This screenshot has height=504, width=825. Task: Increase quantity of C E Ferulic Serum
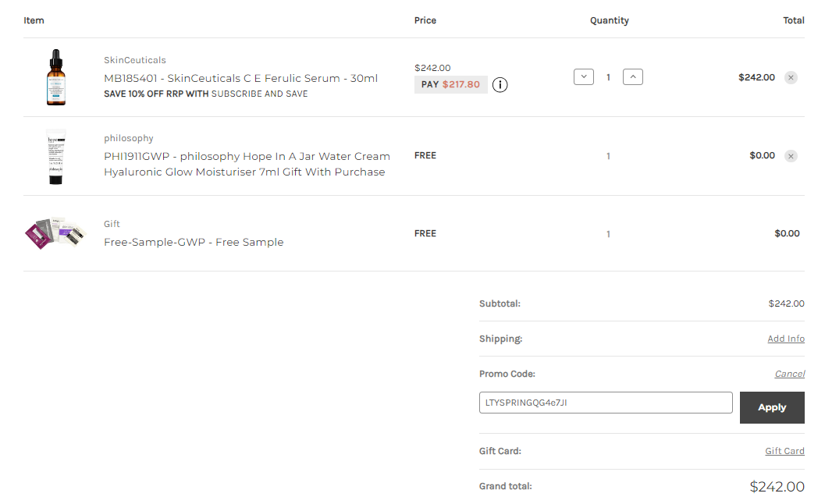(633, 76)
